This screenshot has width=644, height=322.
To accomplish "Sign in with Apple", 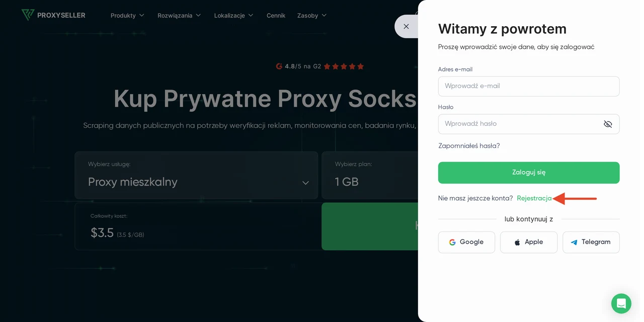I will (528, 242).
